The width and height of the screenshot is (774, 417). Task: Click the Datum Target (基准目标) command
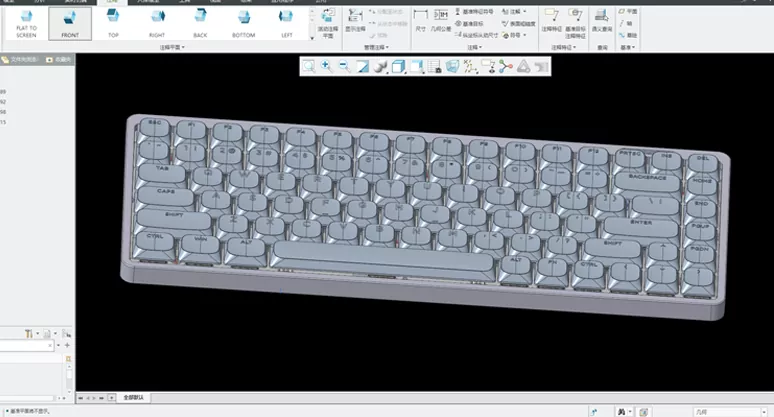pos(469,23)
